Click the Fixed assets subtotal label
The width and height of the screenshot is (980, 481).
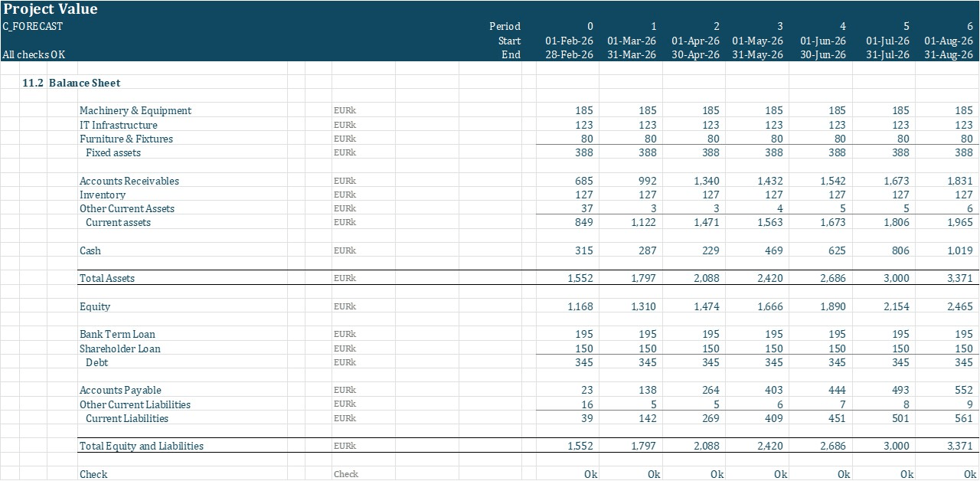(x=113, y=152)
